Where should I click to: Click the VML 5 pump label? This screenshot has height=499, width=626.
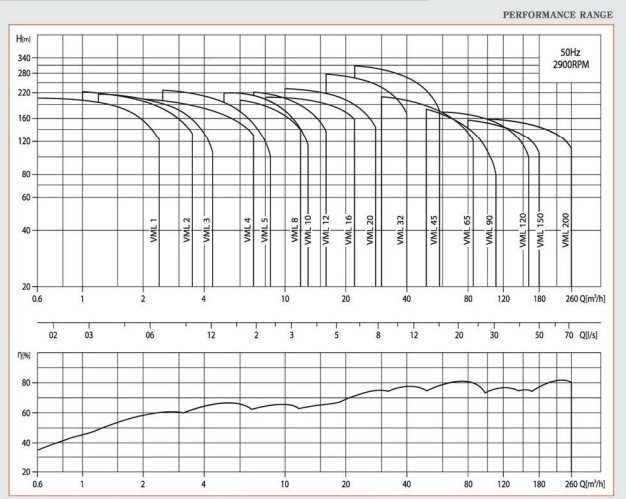coord(265,230)
